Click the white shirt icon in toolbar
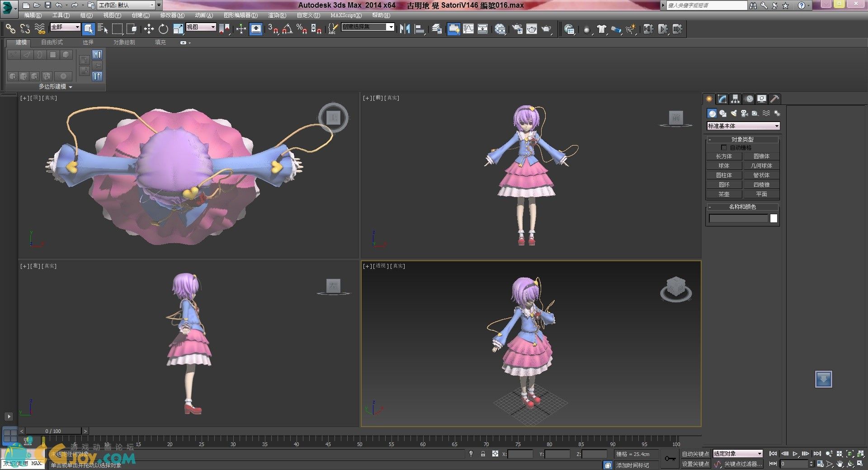The image size is (868, 470). click(601, 29)
